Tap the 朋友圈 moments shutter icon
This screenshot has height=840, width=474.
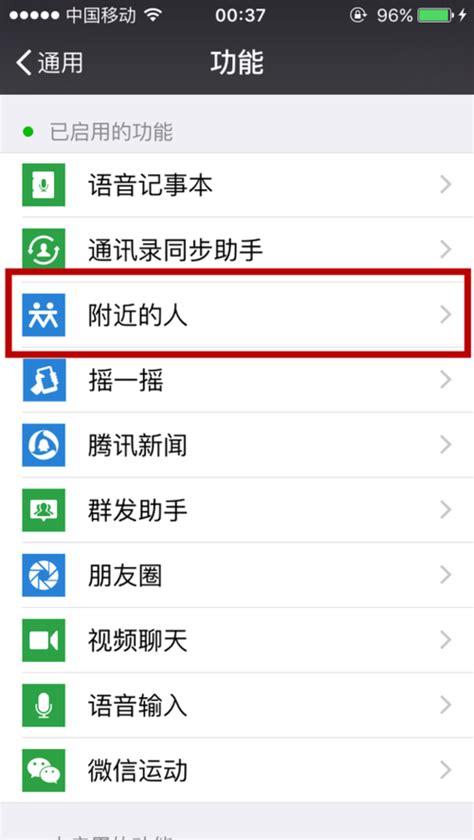tap(43, 575)
